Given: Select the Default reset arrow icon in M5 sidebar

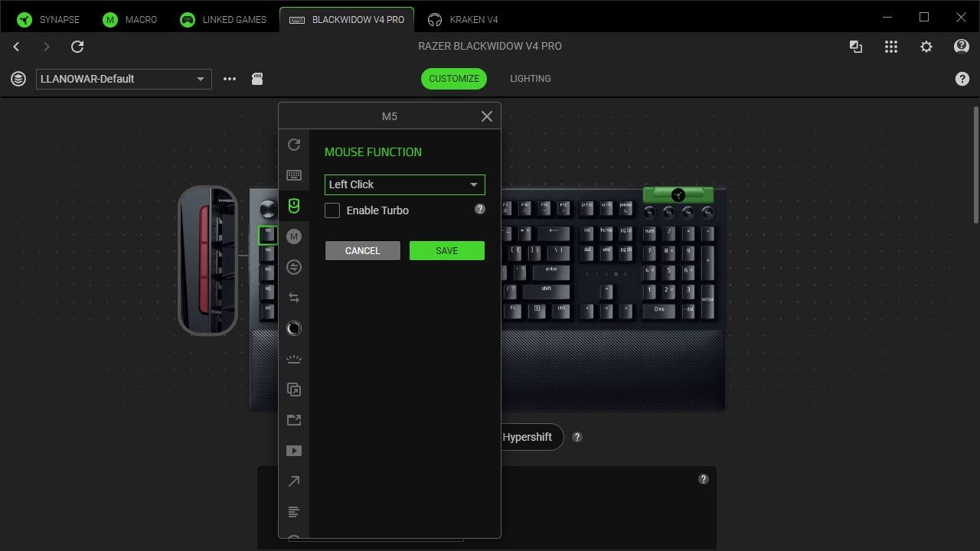Looking at the screenshot, I should (294, 145).
